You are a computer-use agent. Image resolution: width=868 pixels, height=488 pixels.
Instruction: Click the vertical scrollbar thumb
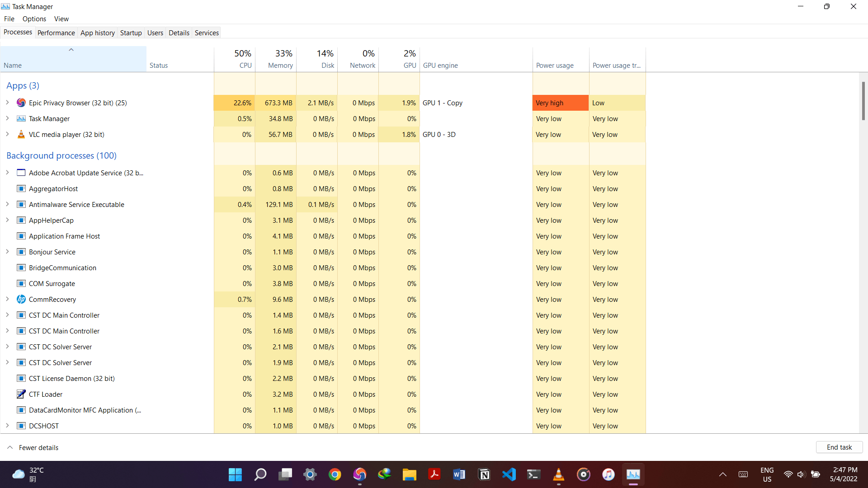pos(863,101)
